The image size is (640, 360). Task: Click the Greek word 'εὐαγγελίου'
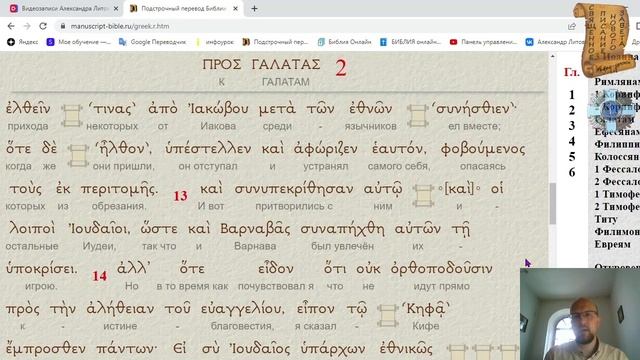(x=243, y=309)
